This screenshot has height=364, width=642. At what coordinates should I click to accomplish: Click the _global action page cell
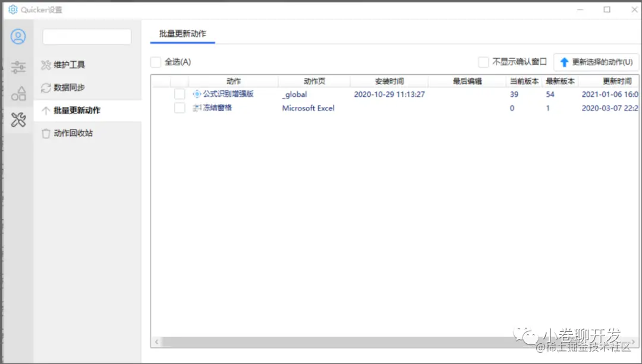[x=294, y=94]
